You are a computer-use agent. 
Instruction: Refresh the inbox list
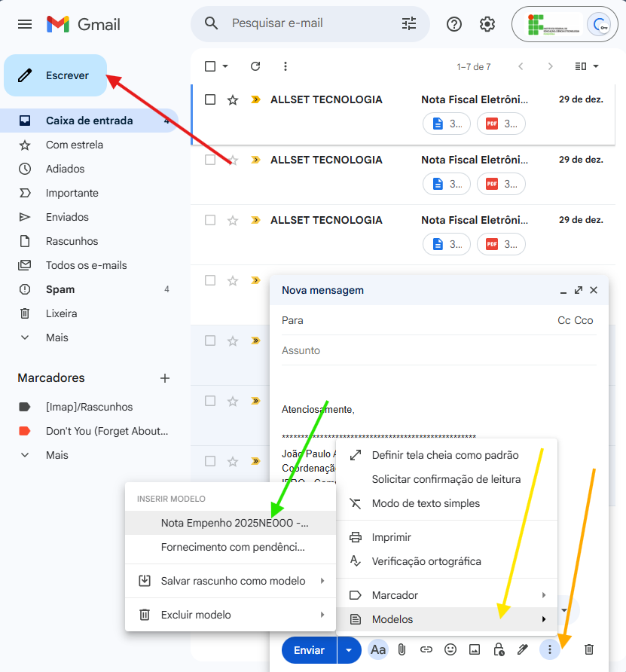pyautogui.click(x=255, y=66)
